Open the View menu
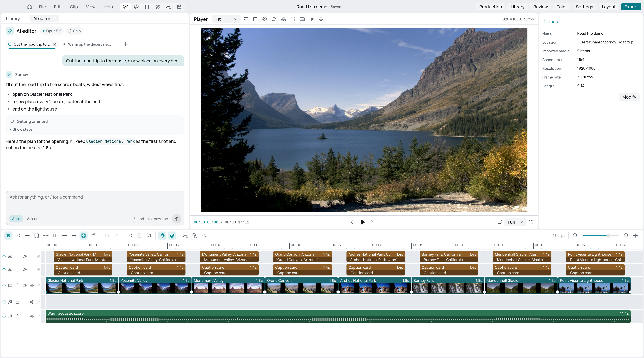Viewport: 644px width, 358px height. pyautogui.click(x=91, y=7)
